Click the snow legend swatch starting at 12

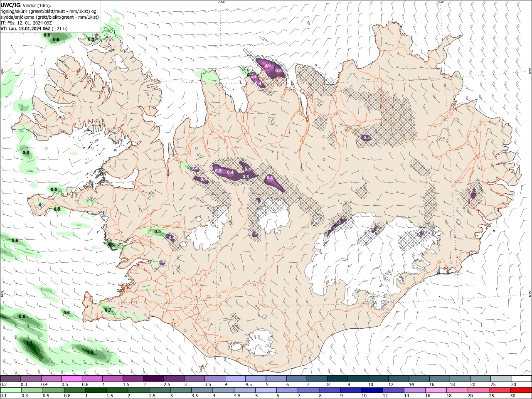(x=399, y=379)
